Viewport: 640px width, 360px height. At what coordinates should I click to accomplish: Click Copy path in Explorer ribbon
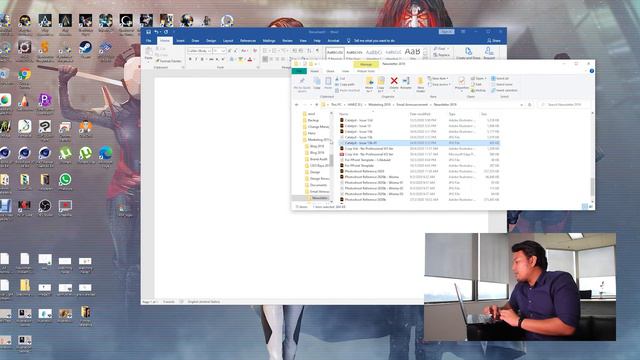(x=344, y=84)
